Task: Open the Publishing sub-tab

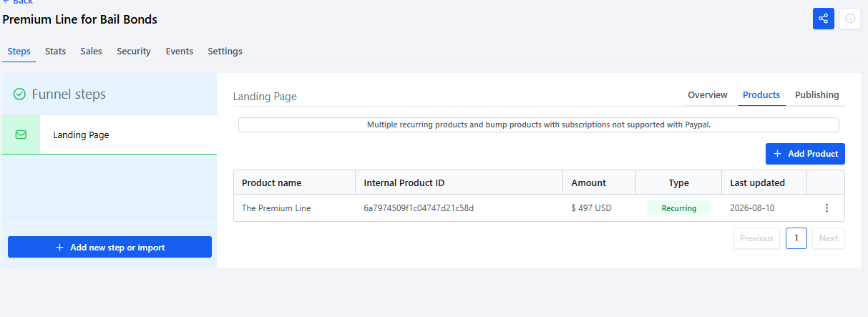Action: point(816,95)
